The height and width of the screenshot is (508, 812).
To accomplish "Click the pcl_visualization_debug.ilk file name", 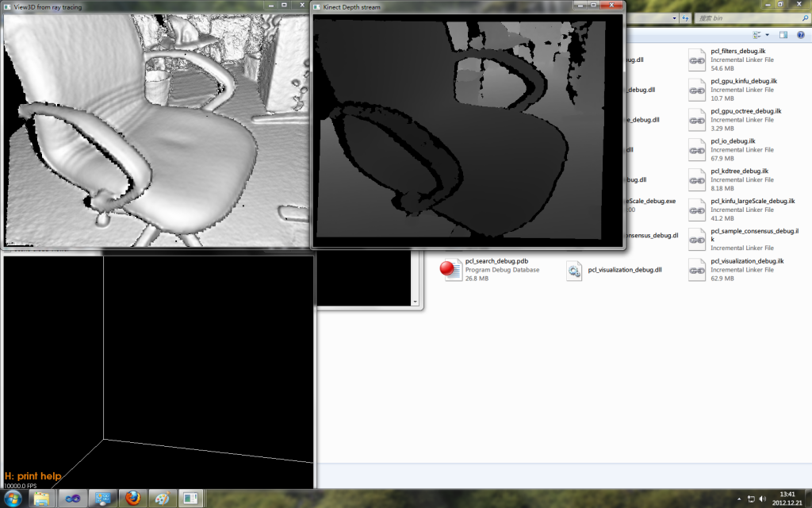I will point(747,262).
